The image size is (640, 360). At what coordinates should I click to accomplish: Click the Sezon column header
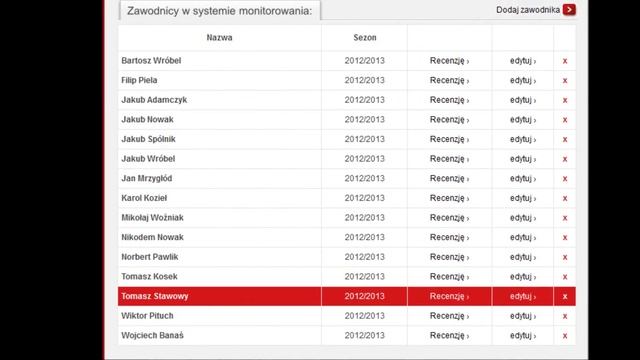pyautogui.click(x=365, y=38)
